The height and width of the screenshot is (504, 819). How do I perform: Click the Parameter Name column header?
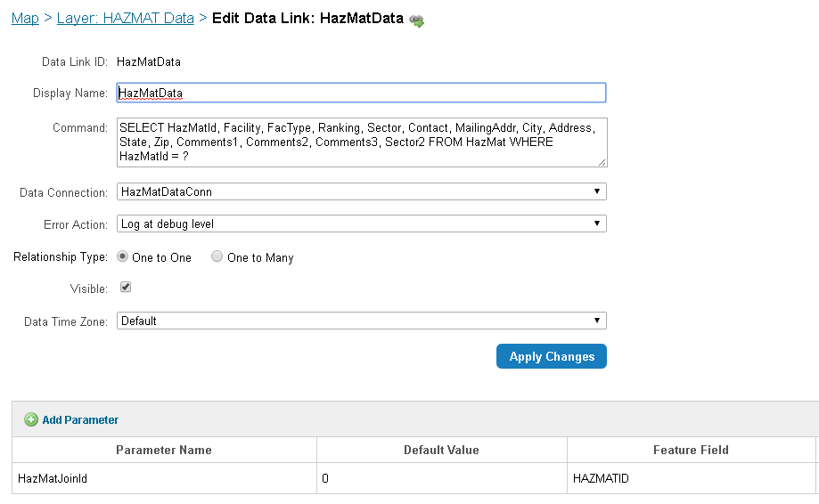[164, 450]
